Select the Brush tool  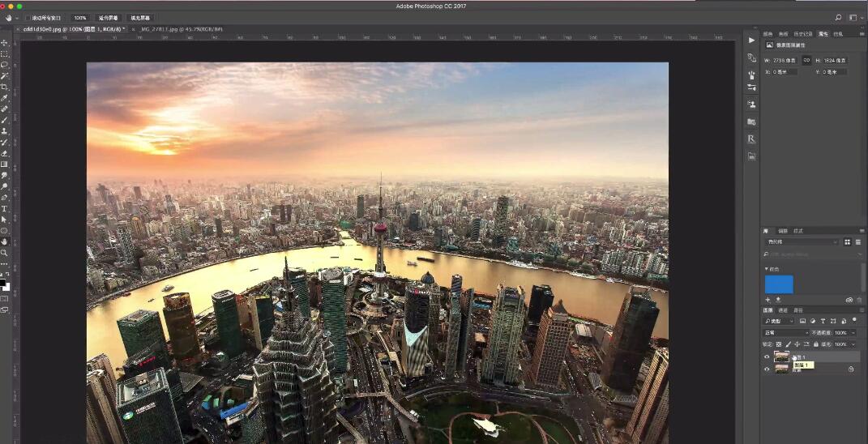click(x=4, y=120)
